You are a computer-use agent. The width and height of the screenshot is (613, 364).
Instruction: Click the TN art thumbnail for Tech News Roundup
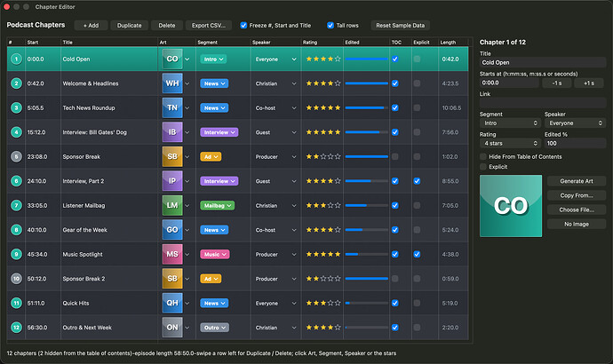click(172, 107)
